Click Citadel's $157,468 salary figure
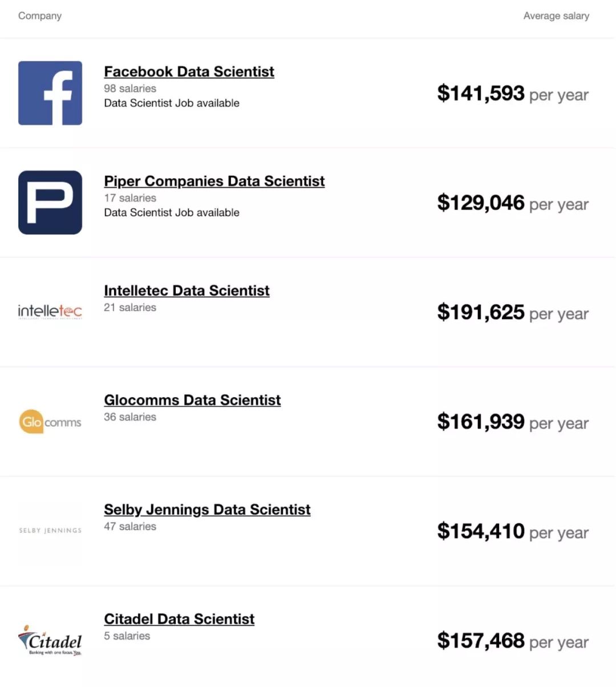This screenshot has height=687, width=616. tap(481, 641)
